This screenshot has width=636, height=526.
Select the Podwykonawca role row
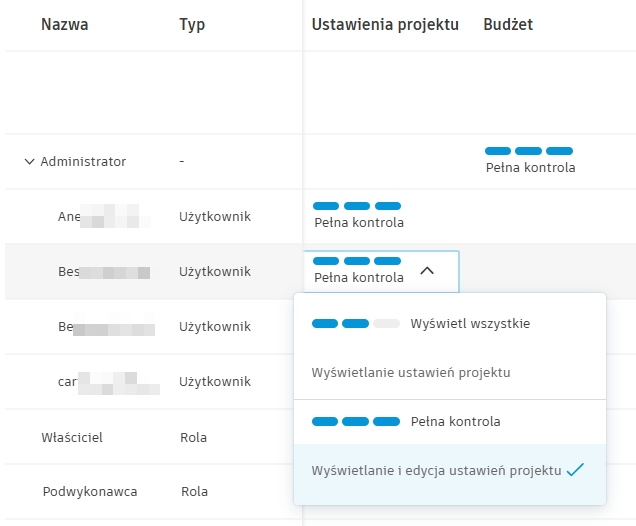[x=90, y=492]
